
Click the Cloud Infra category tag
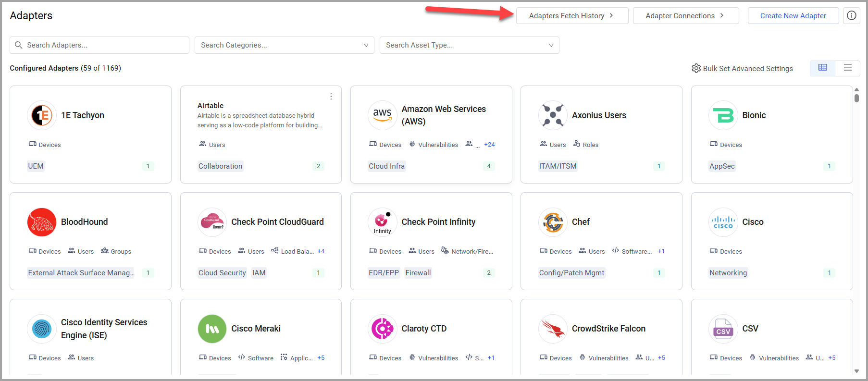coord(387,166)
